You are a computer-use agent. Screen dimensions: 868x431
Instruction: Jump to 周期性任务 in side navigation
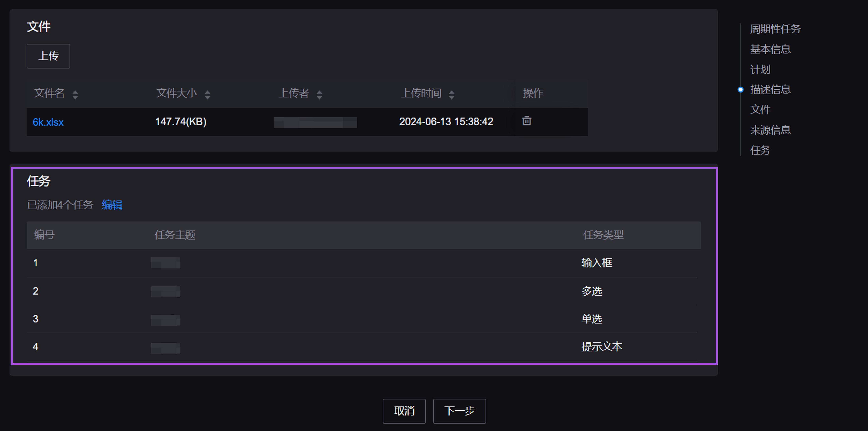(775, 29)
